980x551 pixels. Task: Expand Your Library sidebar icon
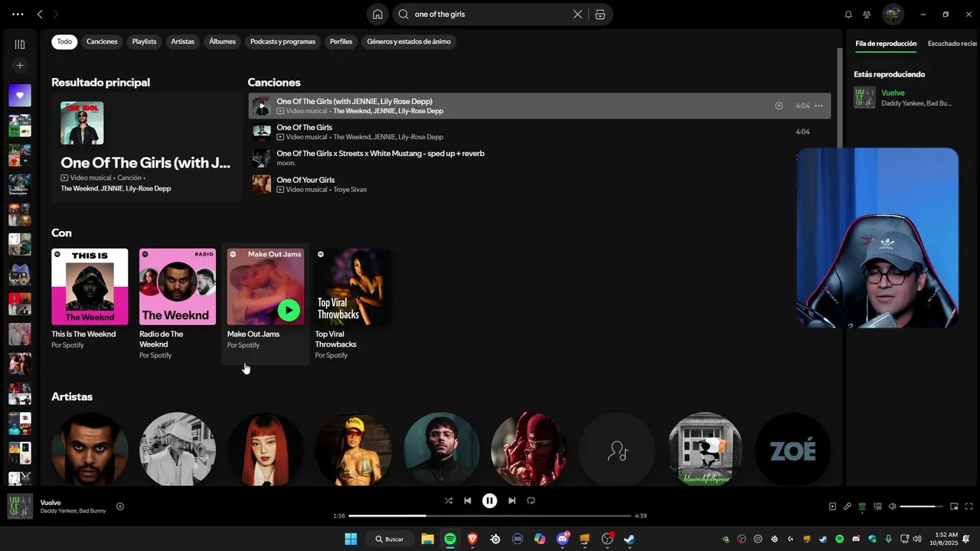20,44
